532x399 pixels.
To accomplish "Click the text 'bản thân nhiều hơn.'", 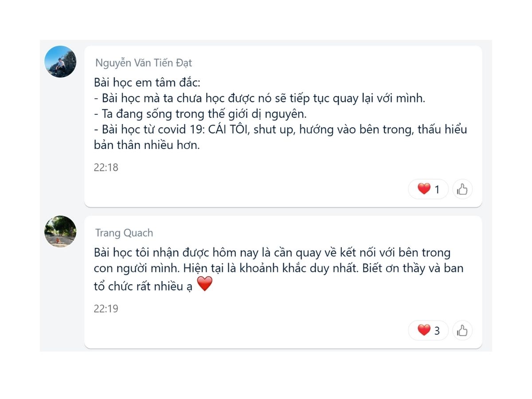I will point(147,145).
